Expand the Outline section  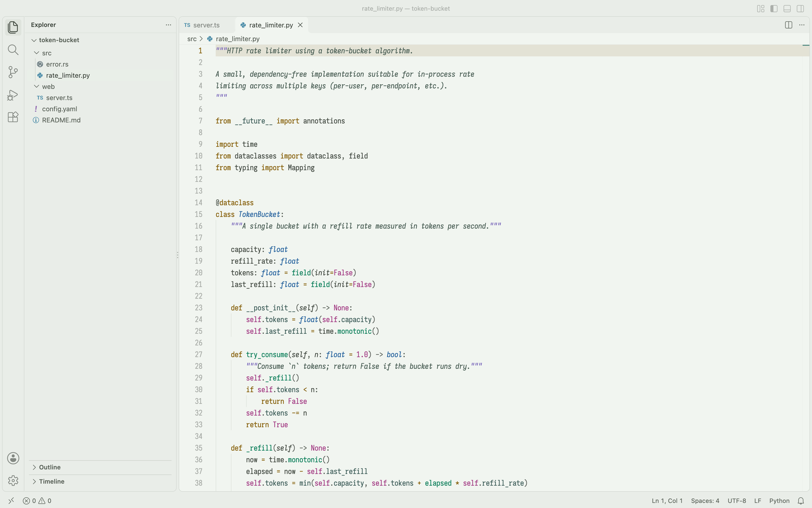[100, 467]
